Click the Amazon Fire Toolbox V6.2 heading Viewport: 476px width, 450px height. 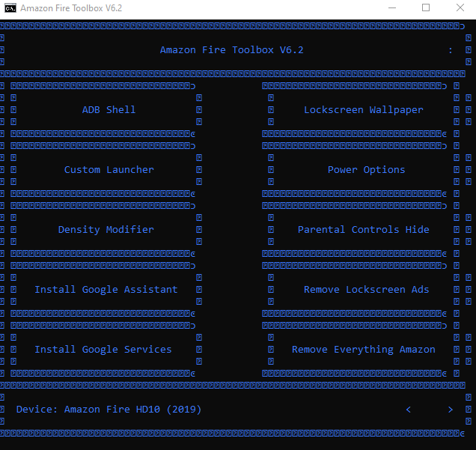231,50
